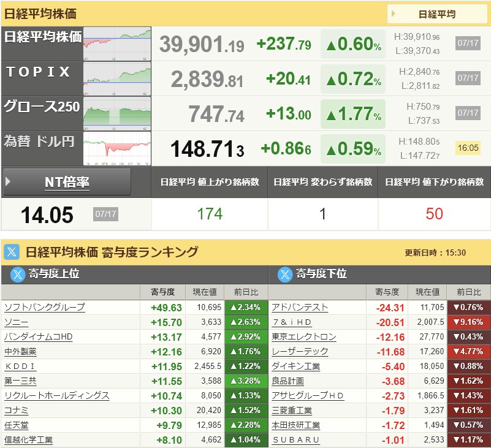Screen dimensions: 491x448
Task: Select the dollar-yen rate 148.713
Action: [x=207, y=149]
